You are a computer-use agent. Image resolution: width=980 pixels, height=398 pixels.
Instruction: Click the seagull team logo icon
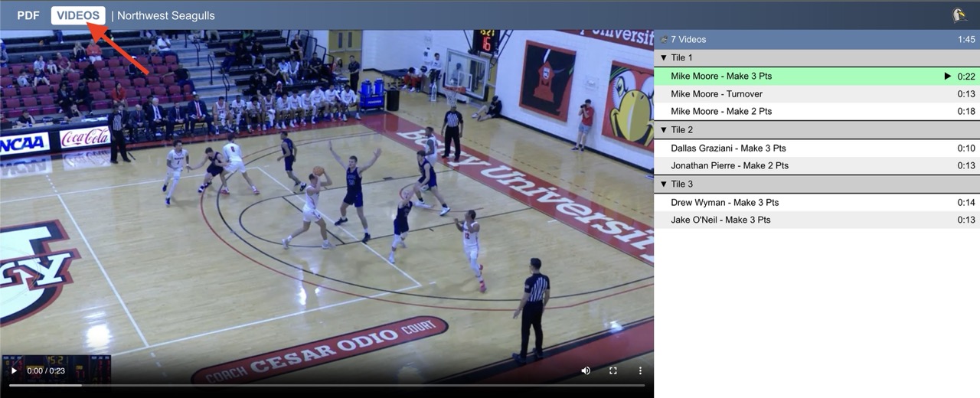[x=959, y=15]
